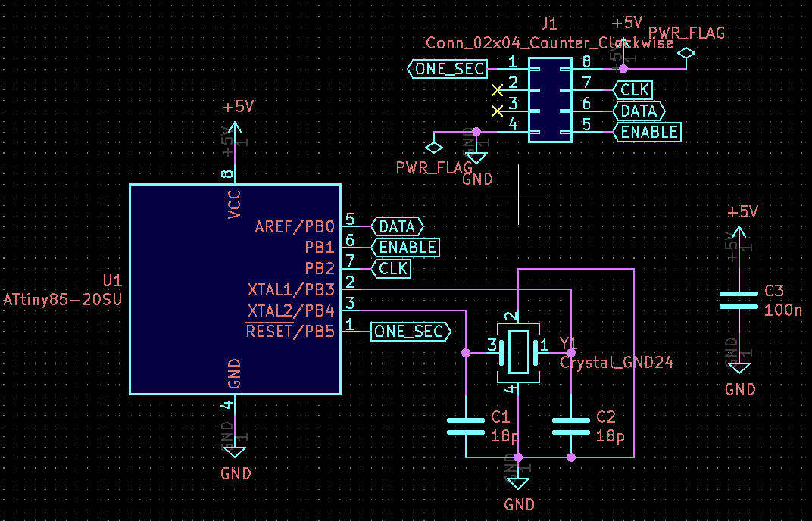Click the ENABLE label on U1 pin 6

(x=406, y=248)
